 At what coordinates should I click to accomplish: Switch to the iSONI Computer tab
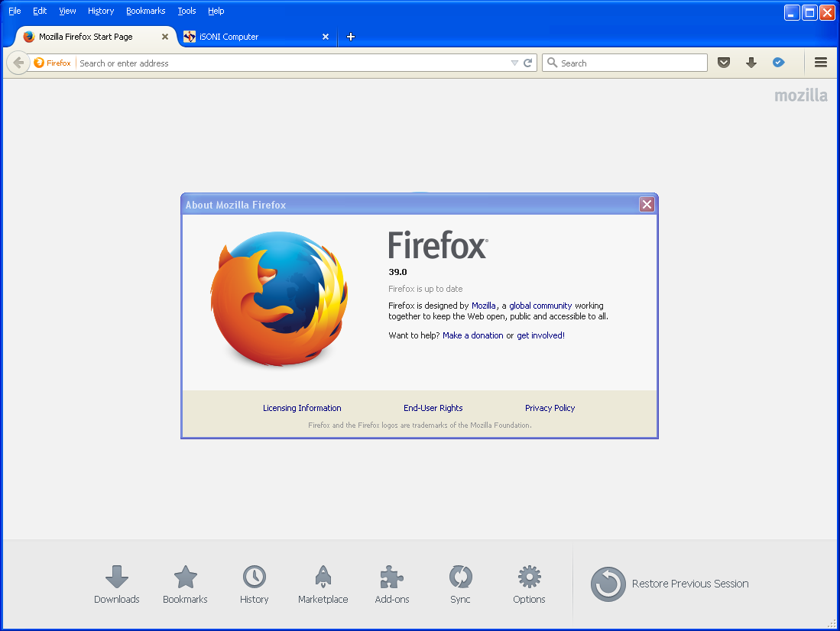pos(255,37)
